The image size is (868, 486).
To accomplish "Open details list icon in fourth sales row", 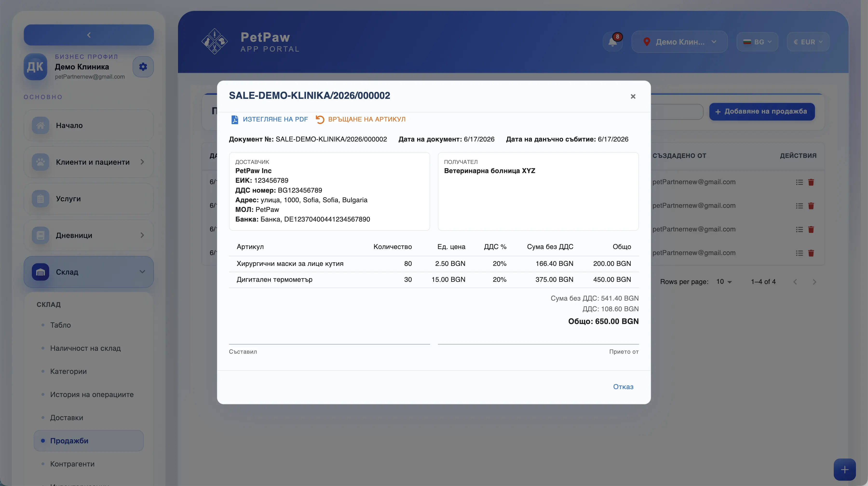I will (799, 253).
